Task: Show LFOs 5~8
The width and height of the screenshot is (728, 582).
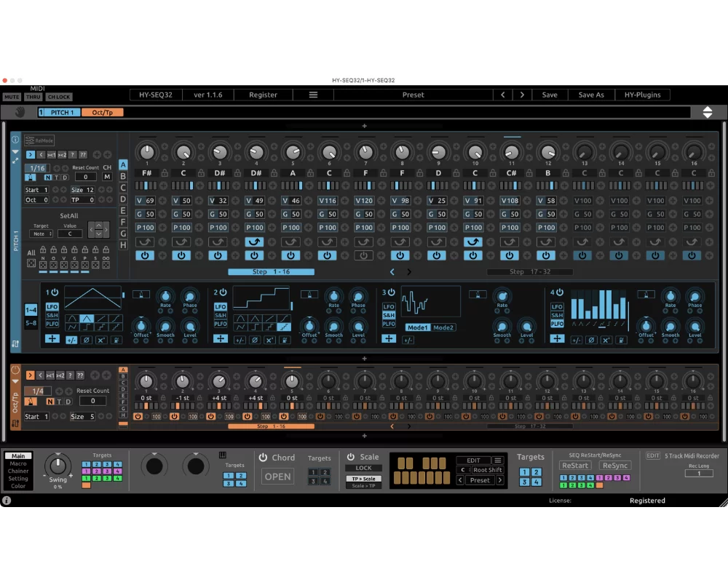Action: (31, 323)
